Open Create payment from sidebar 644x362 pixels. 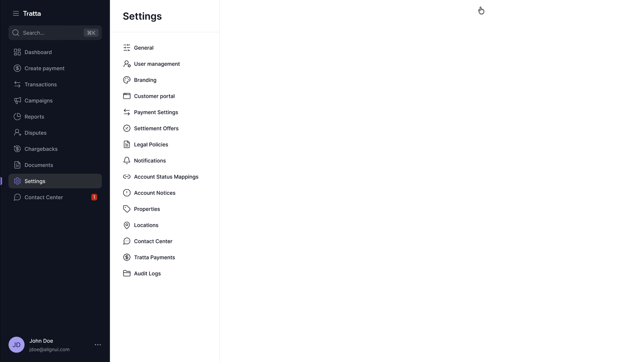44,68
